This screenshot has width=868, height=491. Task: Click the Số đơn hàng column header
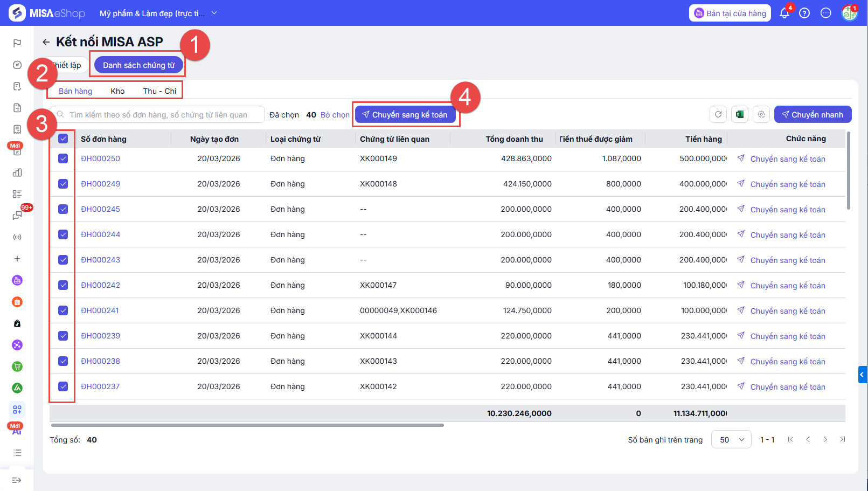[103, 139]
